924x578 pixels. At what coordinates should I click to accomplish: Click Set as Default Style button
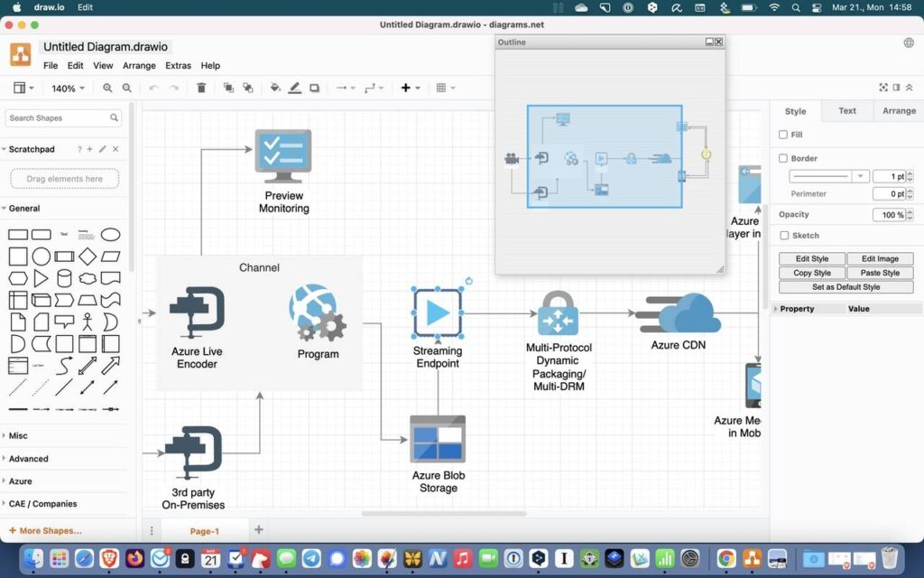tap(846, 287)
